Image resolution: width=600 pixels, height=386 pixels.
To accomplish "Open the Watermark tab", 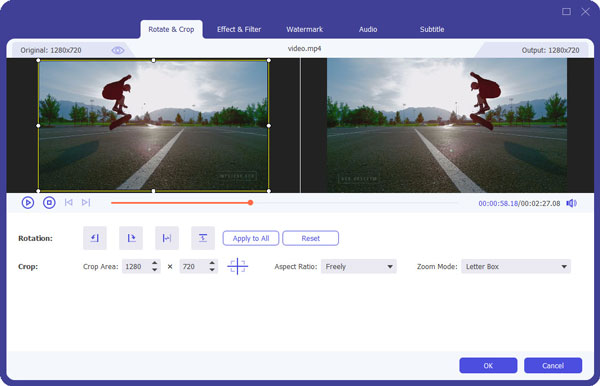I will [305, 29].
